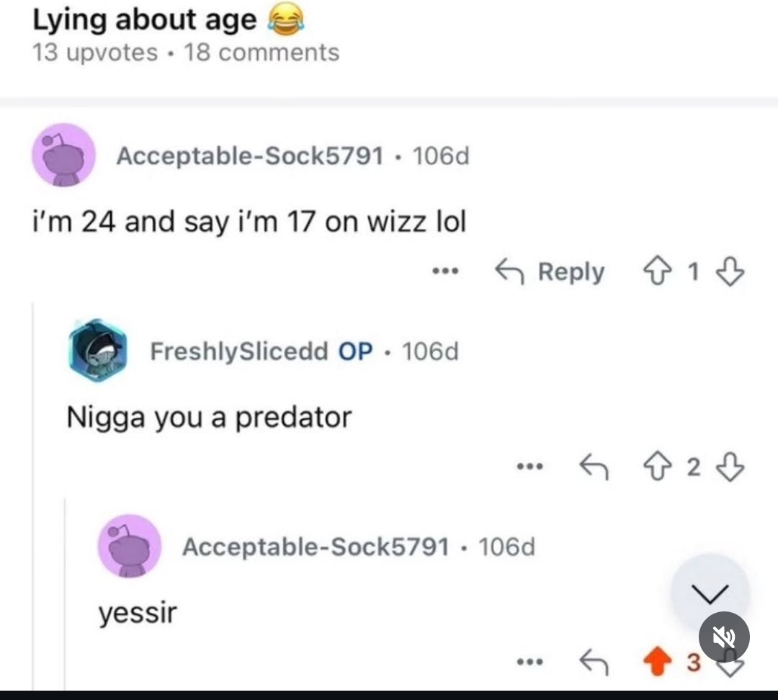Open Acceptable-Sock5791's avatar on "yessir" reply
The image size is (778, 700).
coord(130,546)
